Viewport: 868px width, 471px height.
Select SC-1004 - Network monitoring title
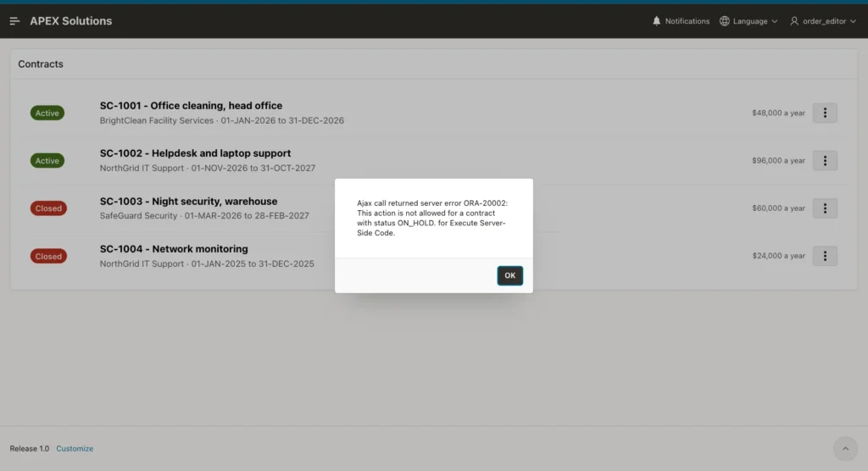point(174,249)
